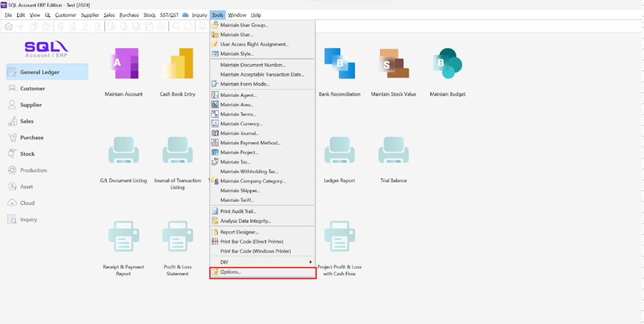Viewport: 644px width, 324px height.
Task: Select Options... from Tools menu
Action: click(231, 272)
